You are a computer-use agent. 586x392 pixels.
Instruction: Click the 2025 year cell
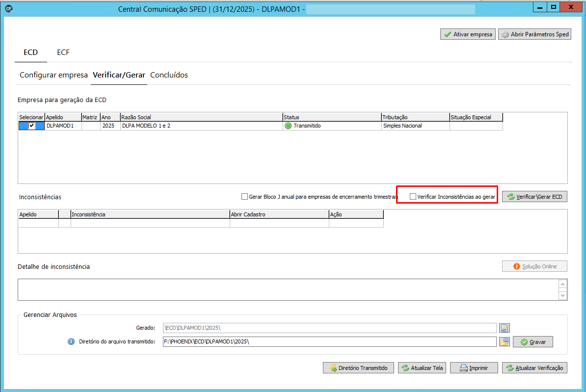(x=110, y=126)
